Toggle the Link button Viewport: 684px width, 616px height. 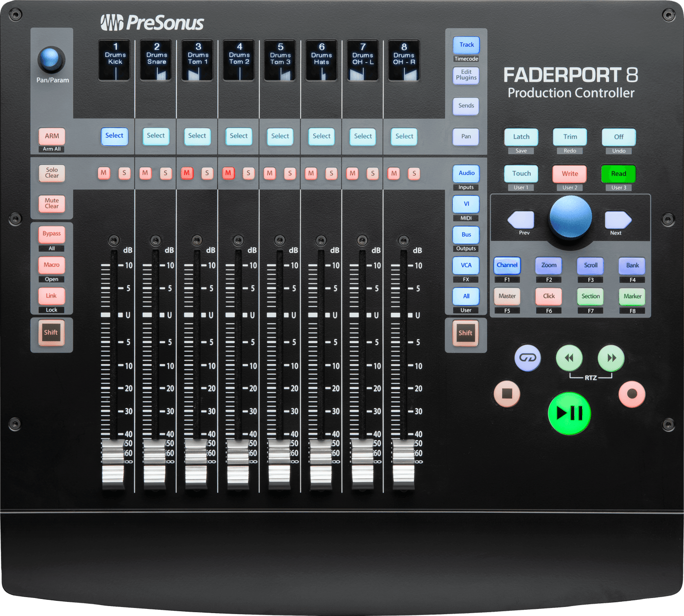pyautogui.click(x=52, y=296)
